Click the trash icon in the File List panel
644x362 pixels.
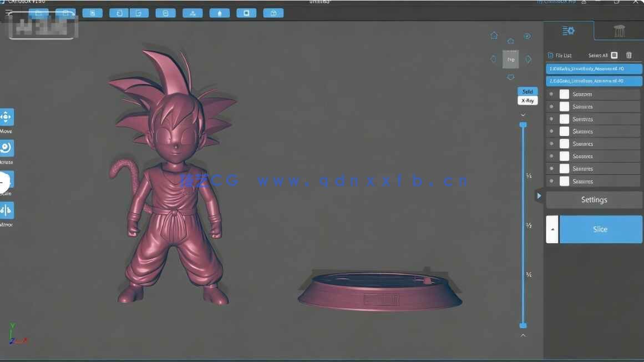click(x=628, y=55)
